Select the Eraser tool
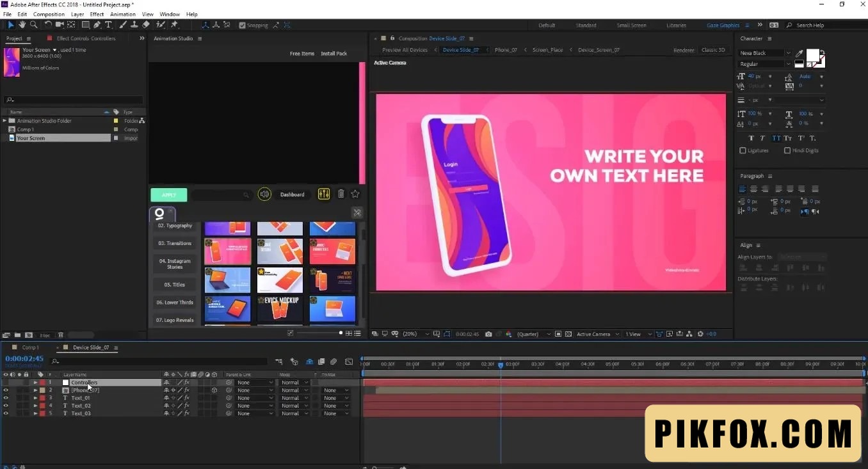 [x=146, y=25]
